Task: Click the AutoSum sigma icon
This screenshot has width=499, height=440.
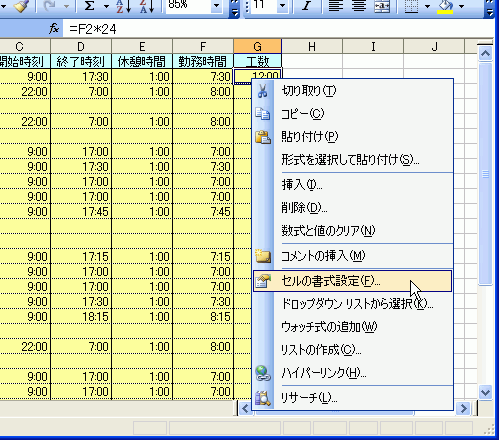Action: point(89,6)
